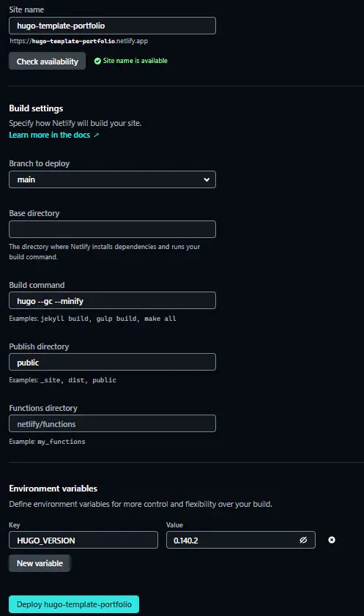Add a New variable
The image size is (364, 616).
[40, 563]
